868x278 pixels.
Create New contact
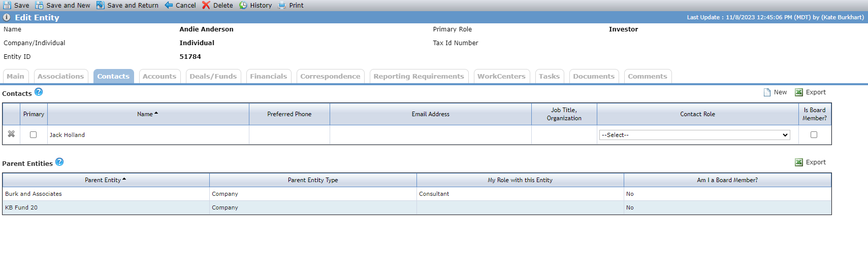tap(775, 92)
